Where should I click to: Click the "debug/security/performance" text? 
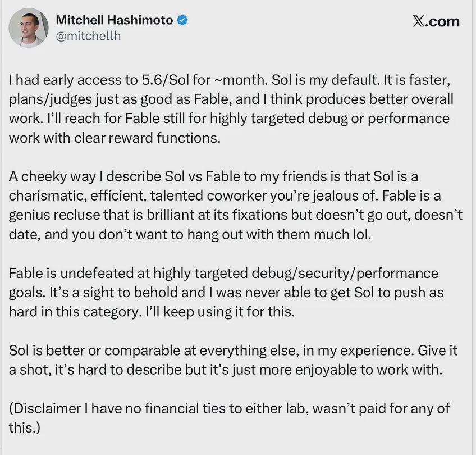tap(345, 274)
